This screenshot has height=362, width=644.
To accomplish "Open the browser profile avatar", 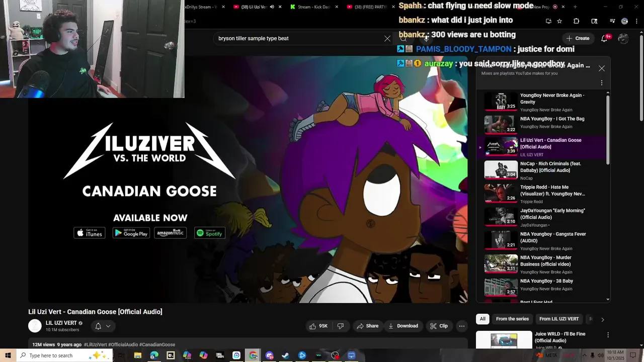I will 624,21.
